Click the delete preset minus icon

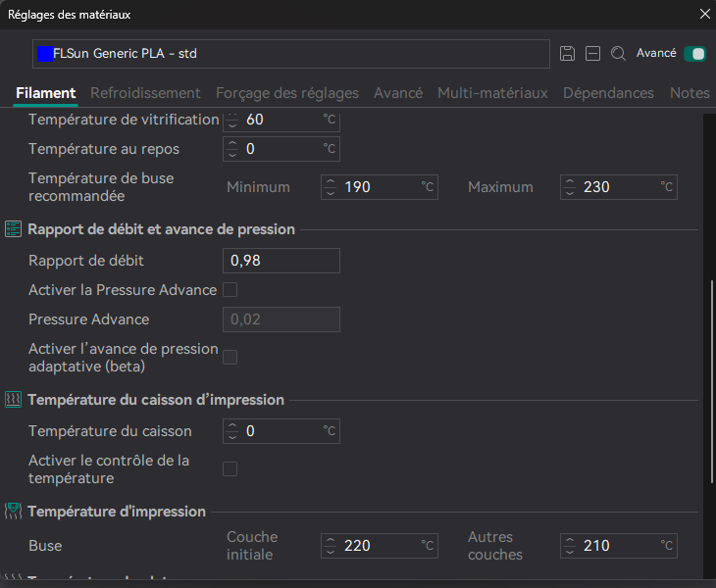592,54
